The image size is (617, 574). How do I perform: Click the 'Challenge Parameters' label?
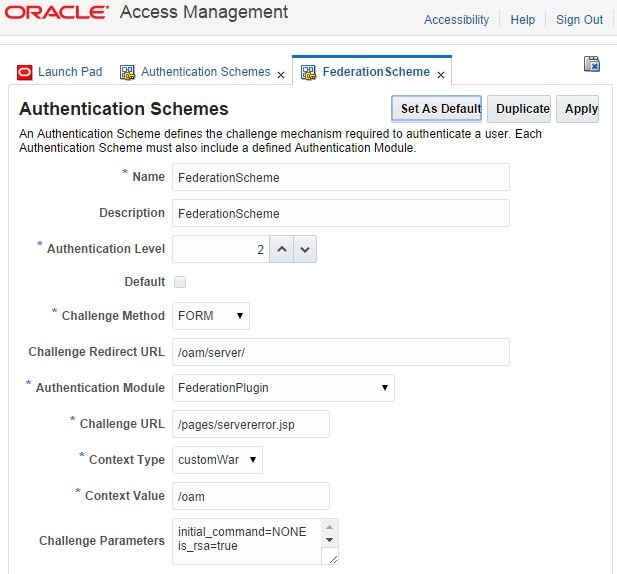[x=102, y=541]
